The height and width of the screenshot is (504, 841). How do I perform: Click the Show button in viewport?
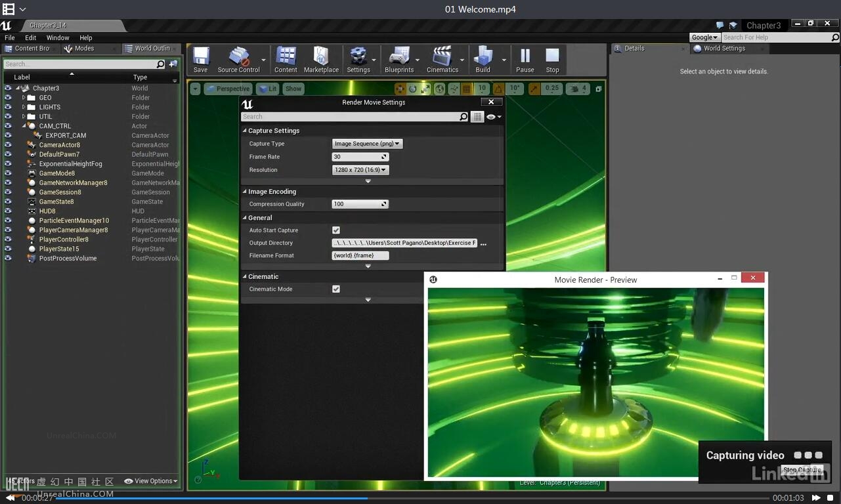(x=293, y=89)
